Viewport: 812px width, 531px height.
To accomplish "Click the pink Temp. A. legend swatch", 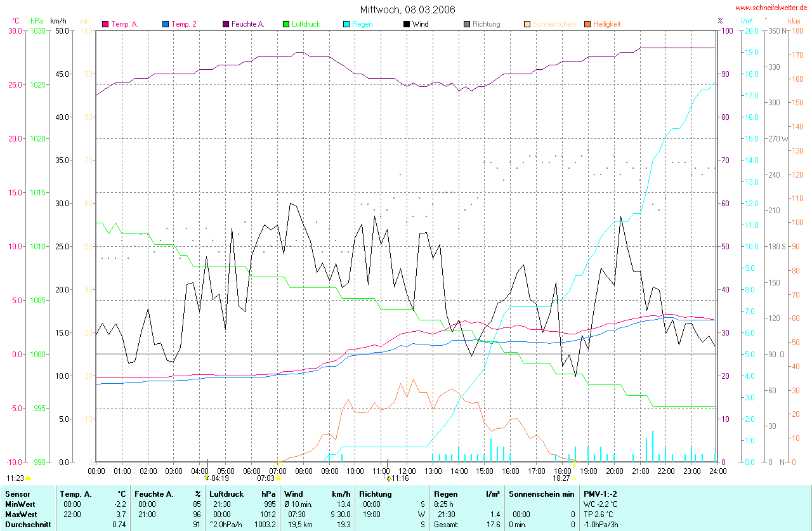I will [105, 24].
